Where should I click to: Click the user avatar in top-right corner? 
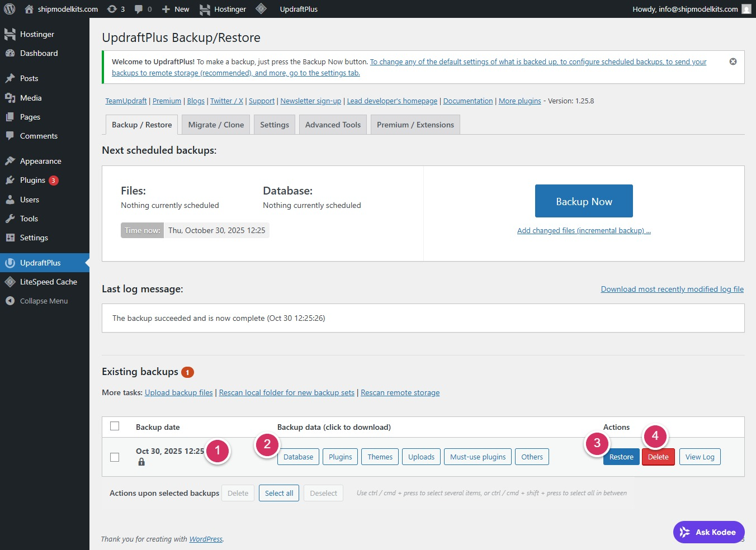pos(746,9)
